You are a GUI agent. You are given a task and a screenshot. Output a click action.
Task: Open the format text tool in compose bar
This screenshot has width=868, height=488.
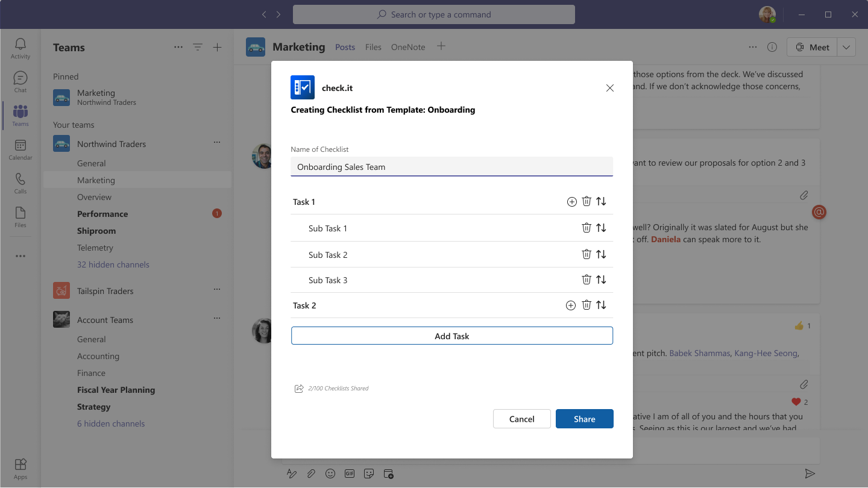(292, 474)
